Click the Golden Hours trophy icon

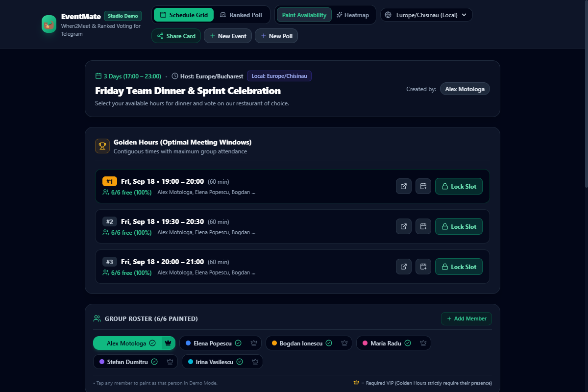[102, 146]
